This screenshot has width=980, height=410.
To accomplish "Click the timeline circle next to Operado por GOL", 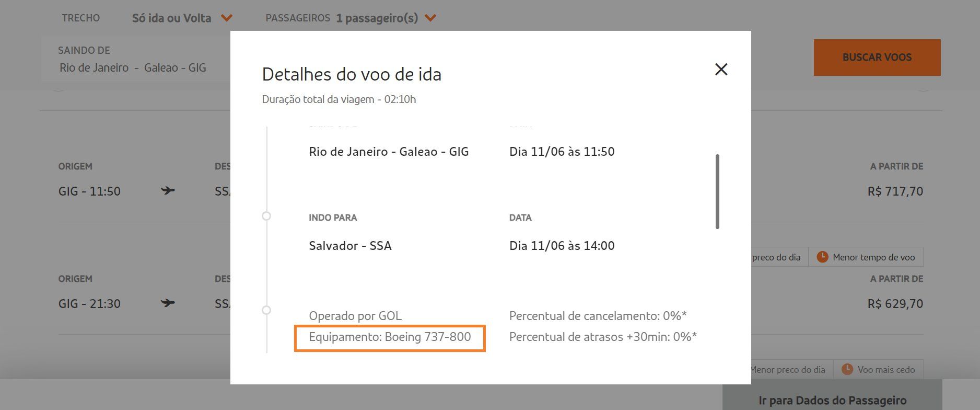I will click(x=266, y=310).
